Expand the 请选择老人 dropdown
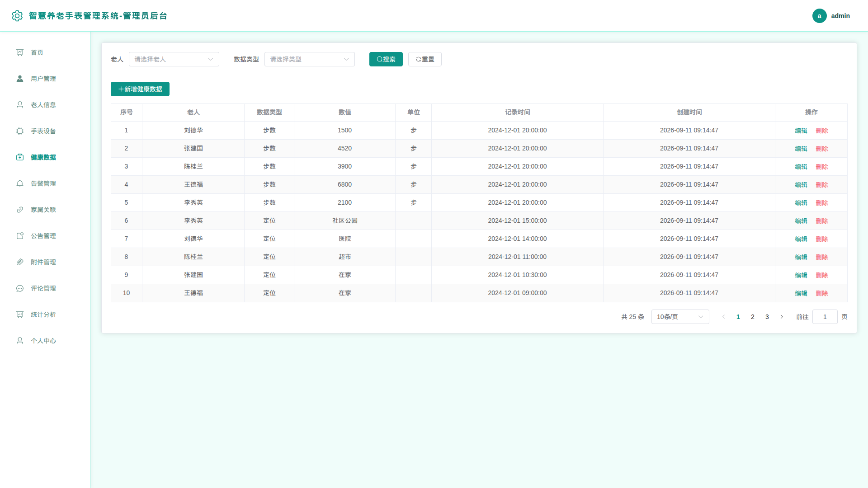This screenshot has height=488, width=868. [x=174, y=59]
